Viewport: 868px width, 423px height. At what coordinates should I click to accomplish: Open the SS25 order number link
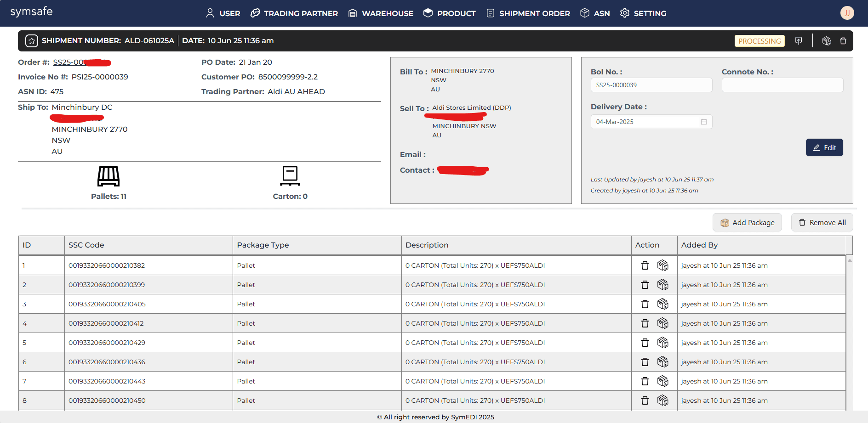[69, 62]
